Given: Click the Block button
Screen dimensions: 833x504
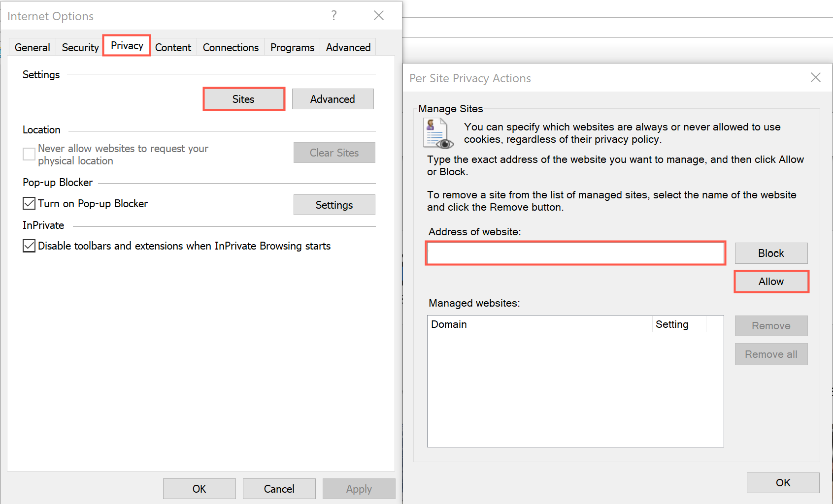Looking at the screenshot, I should click(770, 253).
